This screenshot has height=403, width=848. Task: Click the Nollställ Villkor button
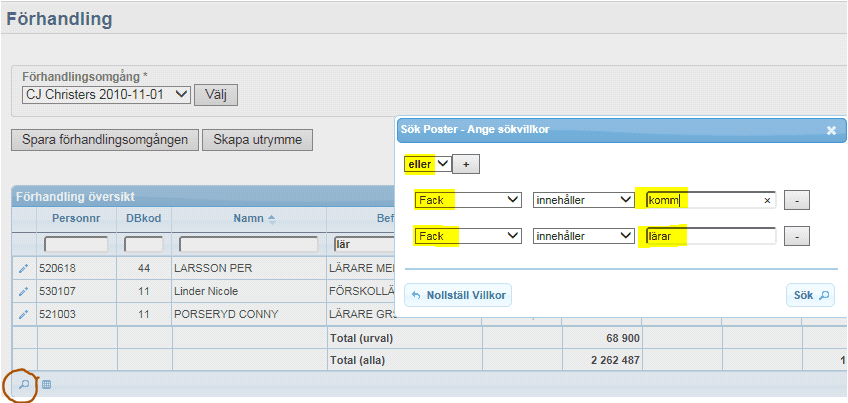coord(459,296)
